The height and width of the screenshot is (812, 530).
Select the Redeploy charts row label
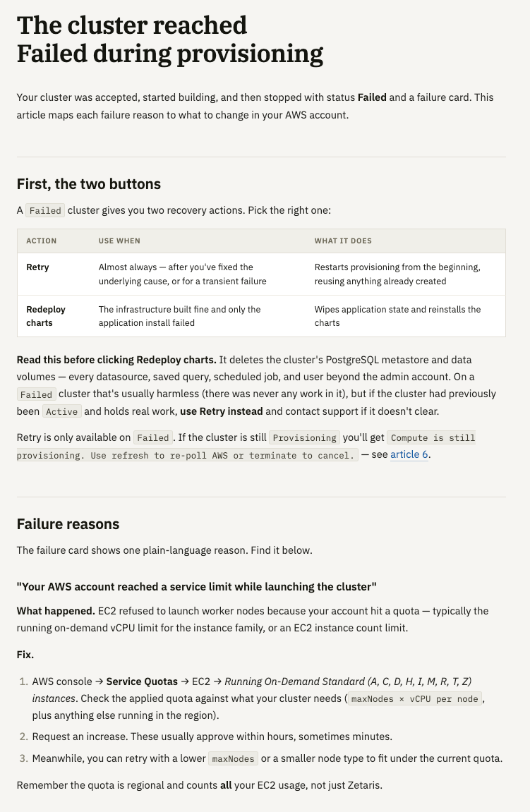tap(46, 316)
